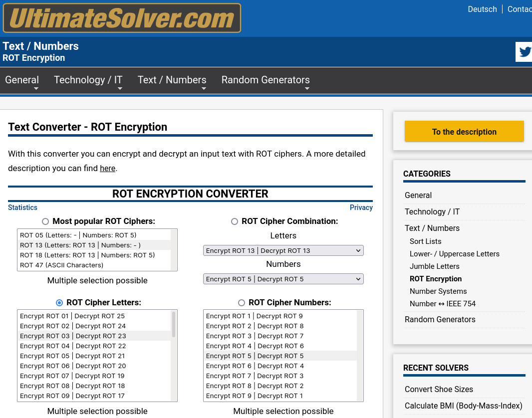Select ROT Cipher Numbers radio button
Viewport: 532px width, 418px height.
241,303
